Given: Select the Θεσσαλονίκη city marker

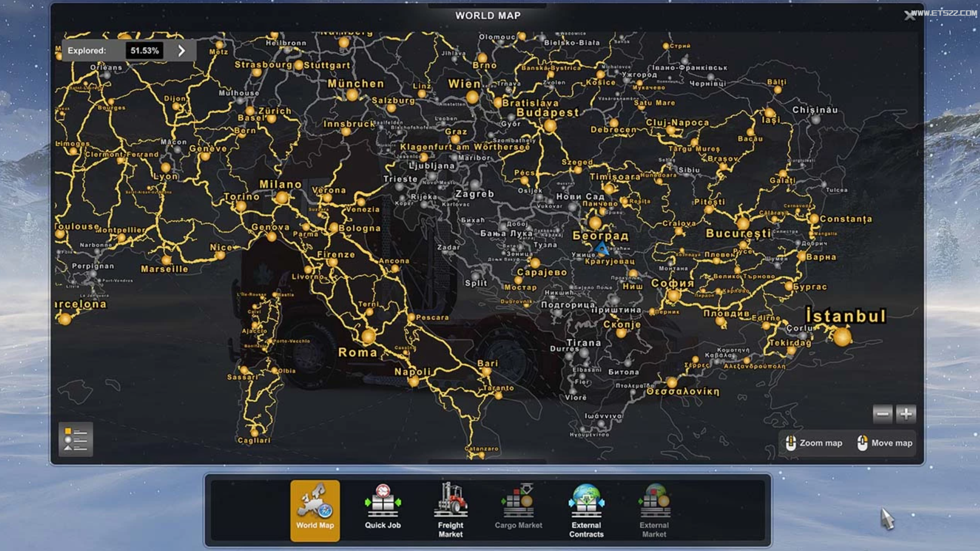Looking at the screenshot, I should coord(672,382).
